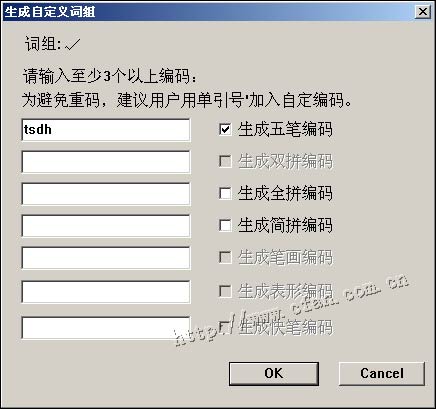This screenshot has height=409, width=436.
Task: Select the empty field beside 生成简拼编码
Action: [106, 226]
